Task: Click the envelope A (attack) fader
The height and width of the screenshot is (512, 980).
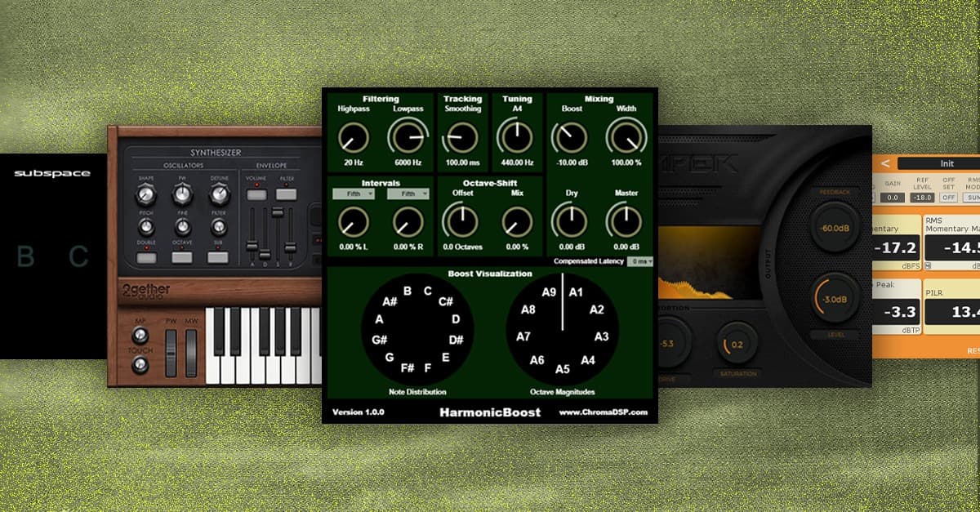Action: tap(253, 247)
